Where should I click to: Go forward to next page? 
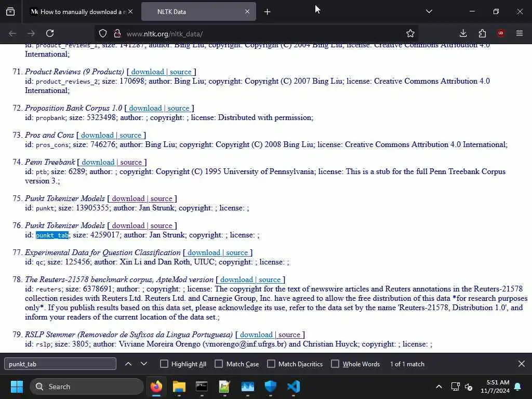click(x=31, y=33)
